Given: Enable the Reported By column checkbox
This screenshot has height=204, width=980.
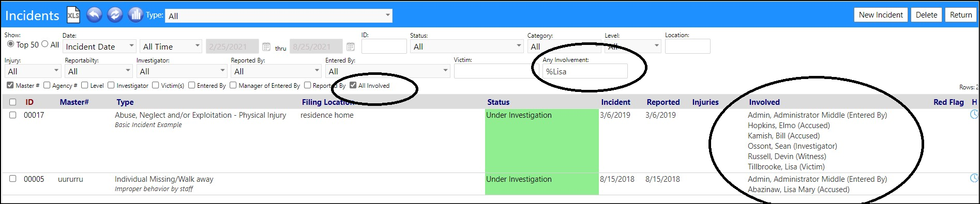Looking at the screenshot, I should (308, 85).
